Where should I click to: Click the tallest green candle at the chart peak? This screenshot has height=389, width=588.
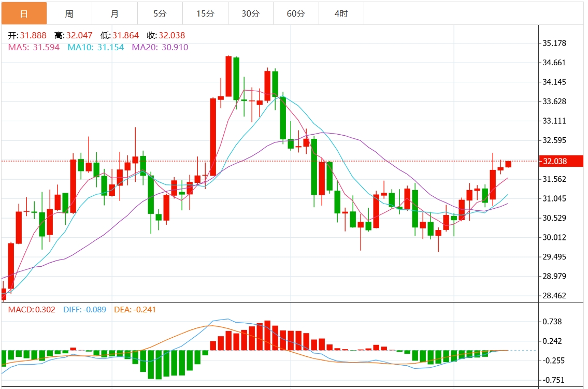click(x=236, y=78)
